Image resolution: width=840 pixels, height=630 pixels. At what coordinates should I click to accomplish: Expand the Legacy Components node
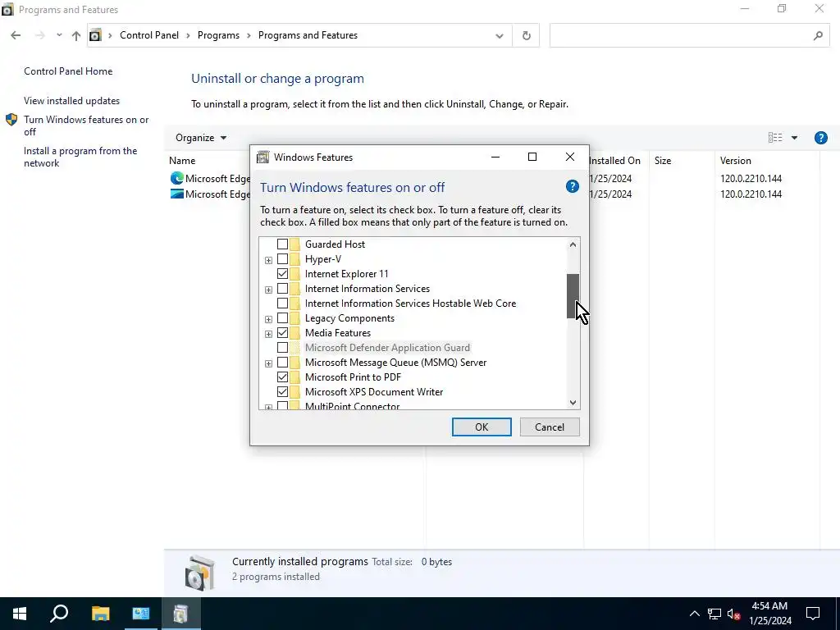tap(268, 319)
